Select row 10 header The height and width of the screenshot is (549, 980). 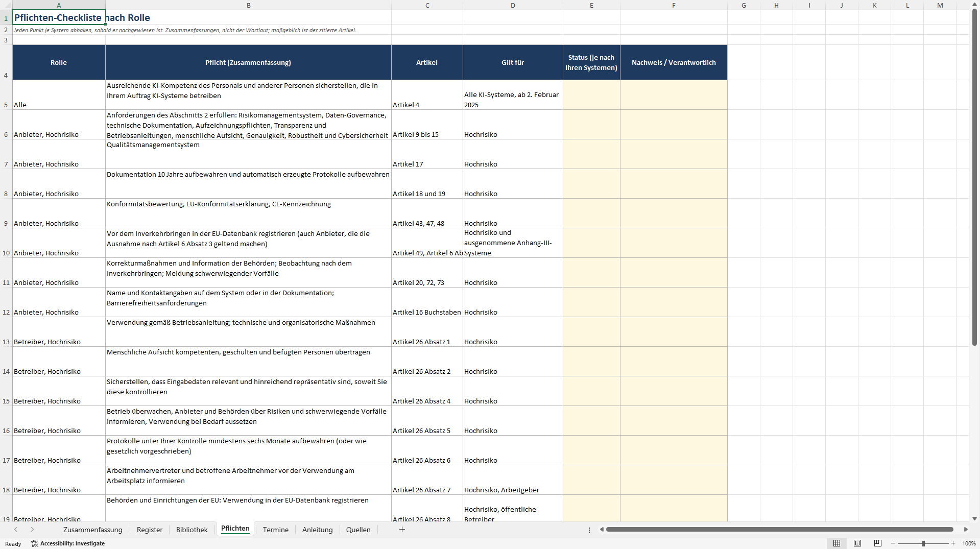(6, 243)
